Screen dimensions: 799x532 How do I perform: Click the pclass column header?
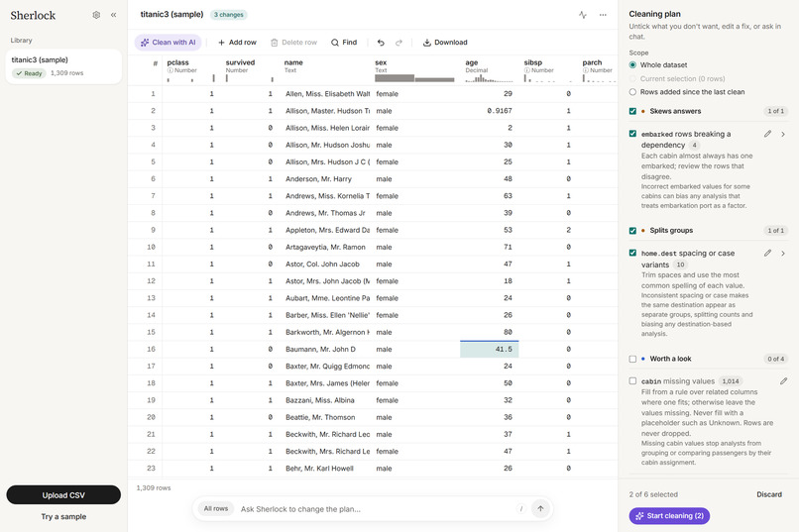191,70
